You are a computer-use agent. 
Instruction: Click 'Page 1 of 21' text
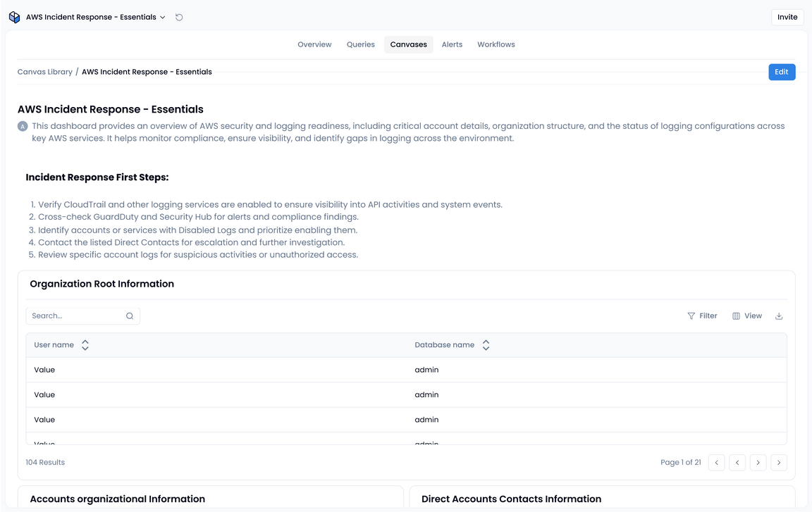(x=680, y=463)
